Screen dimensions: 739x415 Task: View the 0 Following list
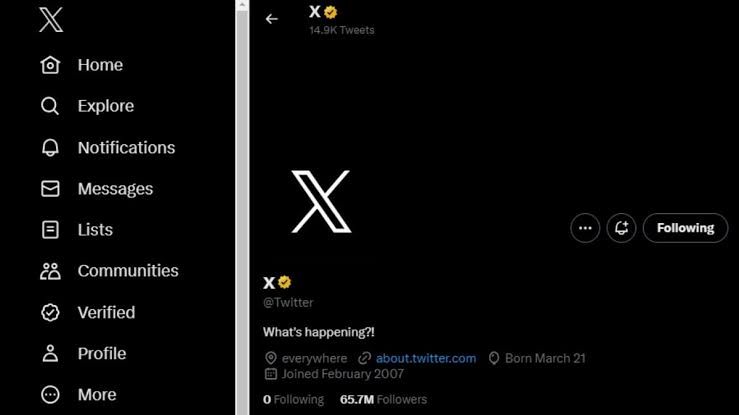pos(293,399)
